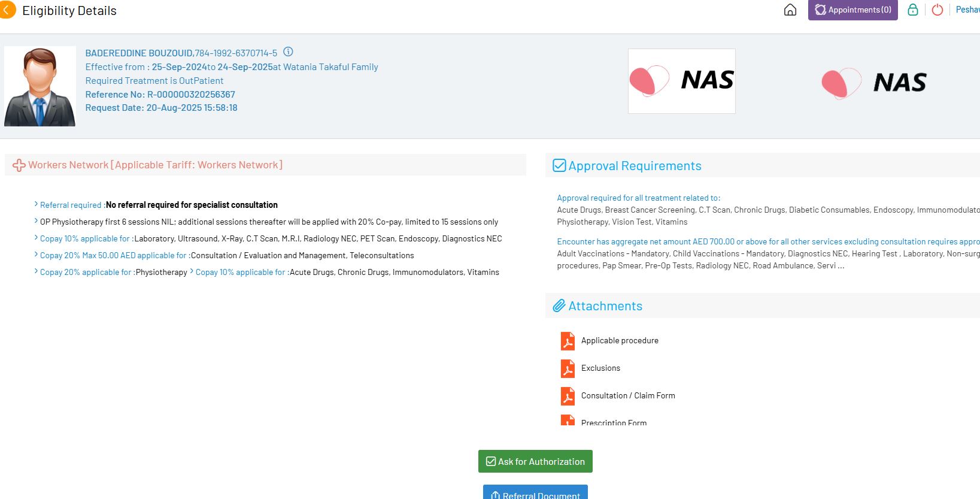Image resolution: width=980 pixels, height=499 pixels.
Task: Click the Attachments paperclip icon
Action: point(559,306)
